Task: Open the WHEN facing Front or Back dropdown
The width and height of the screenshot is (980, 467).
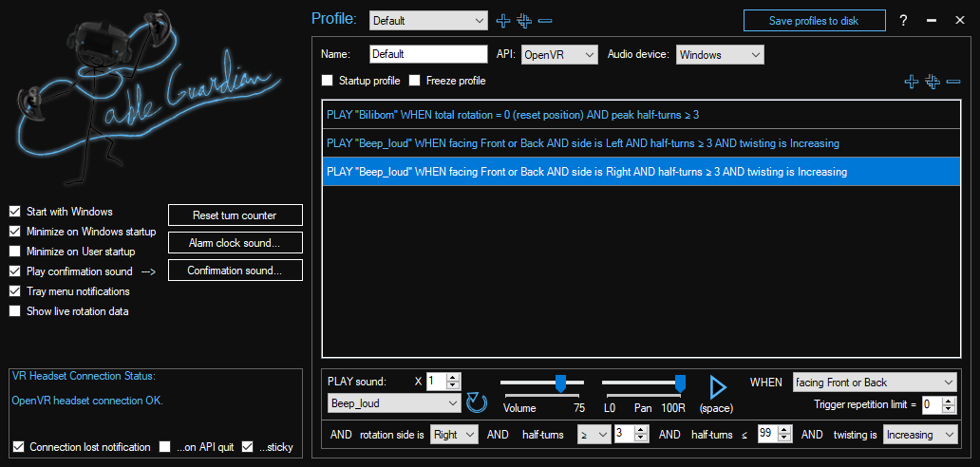Action: [875, 383]
